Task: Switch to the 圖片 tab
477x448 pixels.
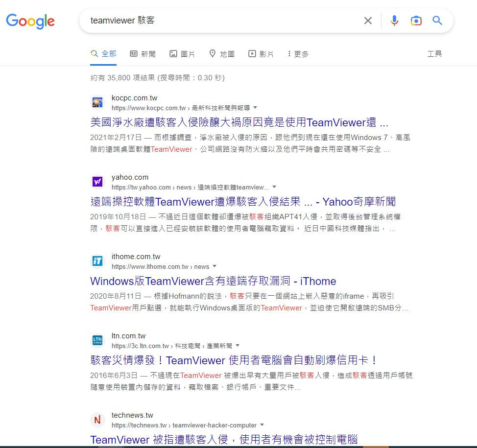Action: coord(182,54)
